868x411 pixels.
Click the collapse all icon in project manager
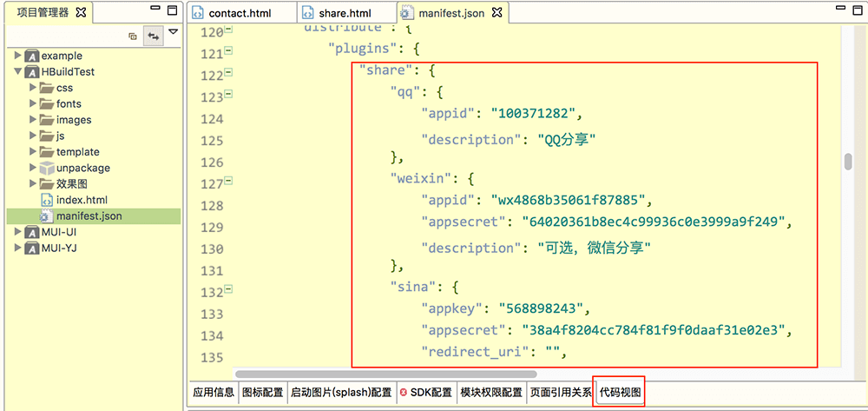coord(133,36)
